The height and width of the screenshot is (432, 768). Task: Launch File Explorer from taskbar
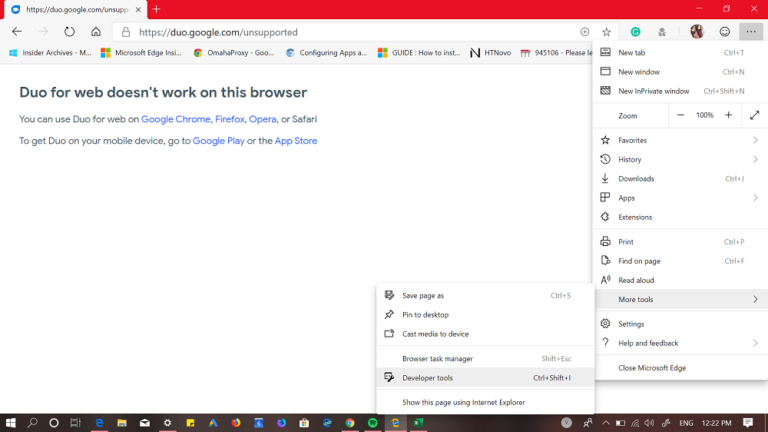pos(122,423)
